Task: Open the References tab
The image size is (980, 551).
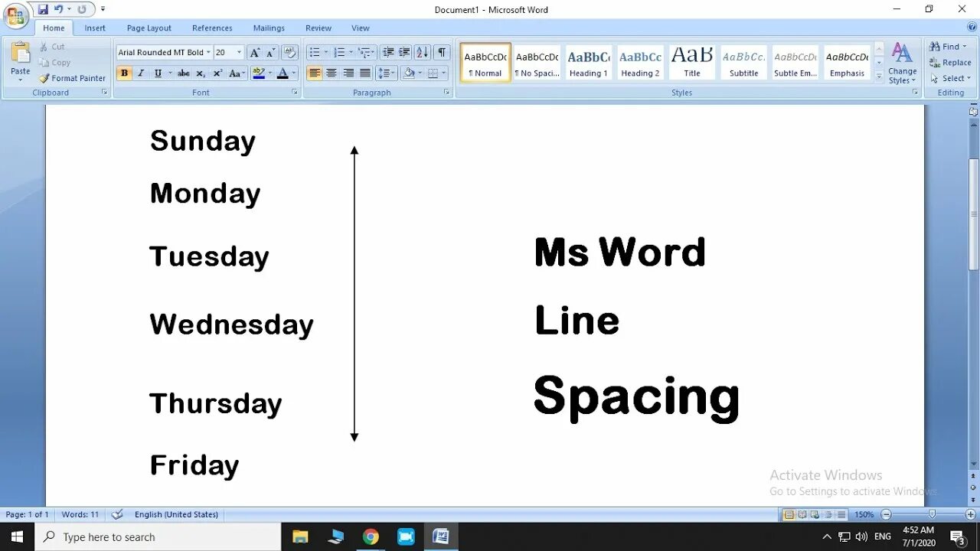Action: [x=212, y=28]
